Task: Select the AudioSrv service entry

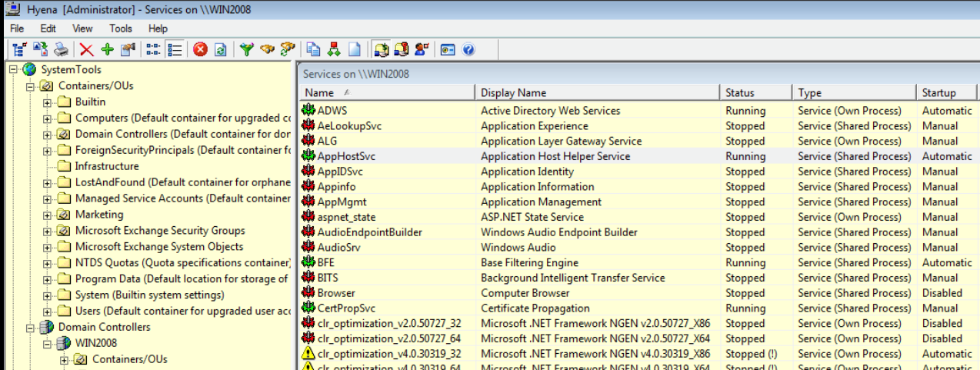Action: [338, 248]
